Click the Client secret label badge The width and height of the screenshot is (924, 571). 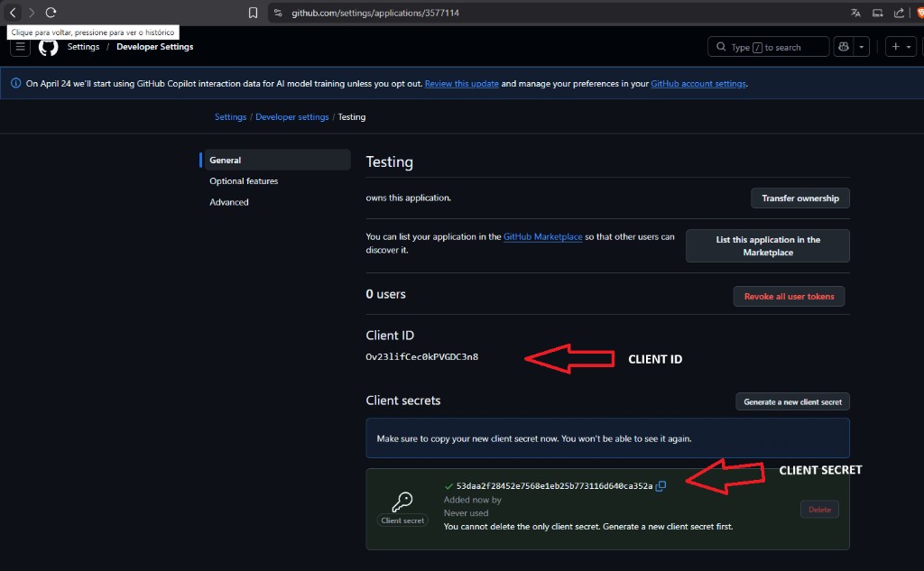point(402,520)
